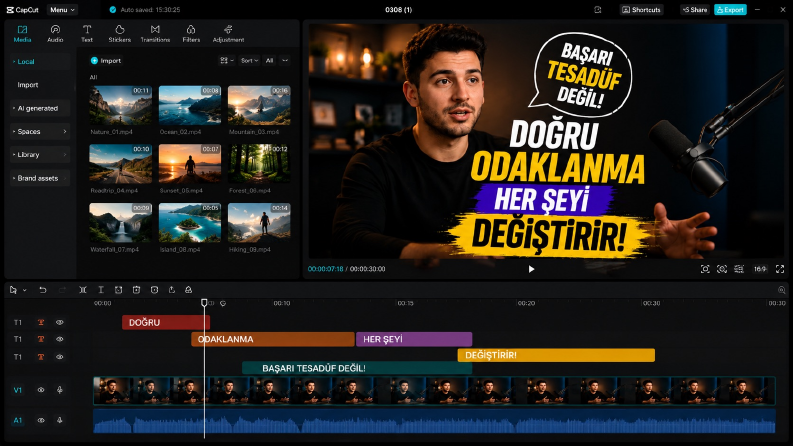Click the auto saved checkmark icon
793x446 pixels.
[113, 10]
